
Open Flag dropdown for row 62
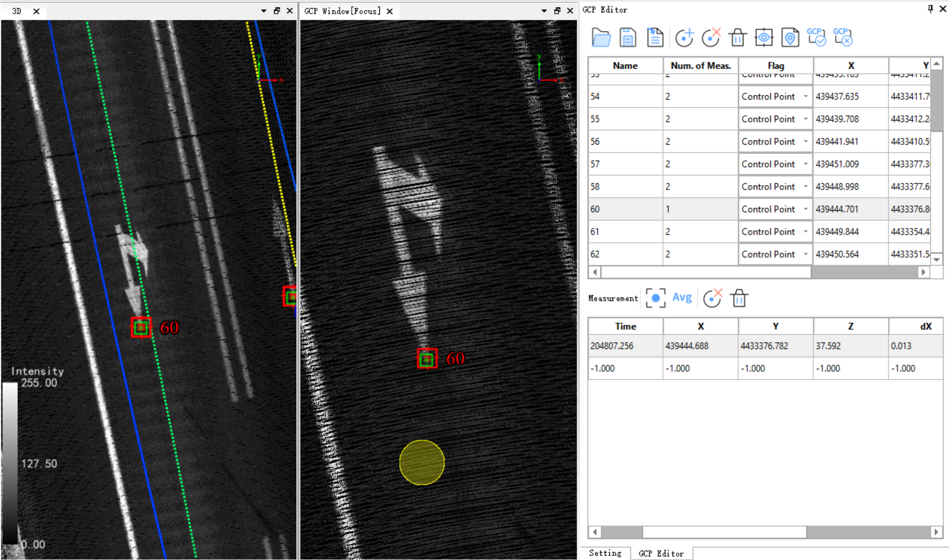click(805, 254)
